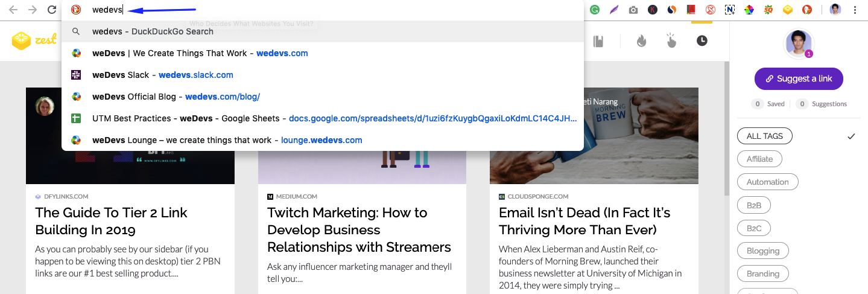This screenshot has height=294, width=868.
Task: Open the Chrome three-dot menu
Action: tap(855, 10)
